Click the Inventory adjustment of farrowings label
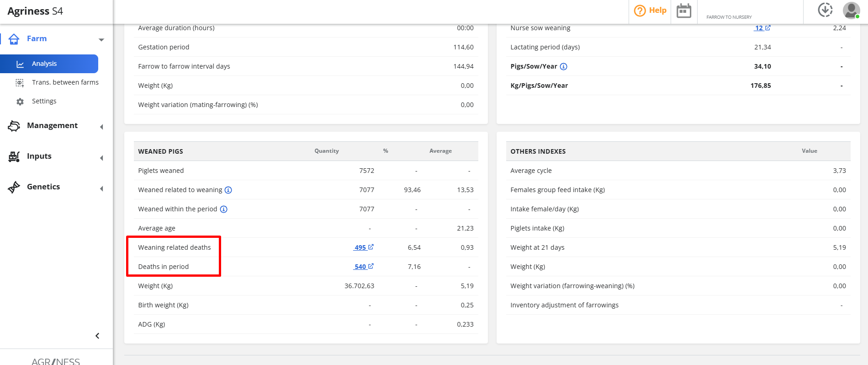 coord(565,305)
